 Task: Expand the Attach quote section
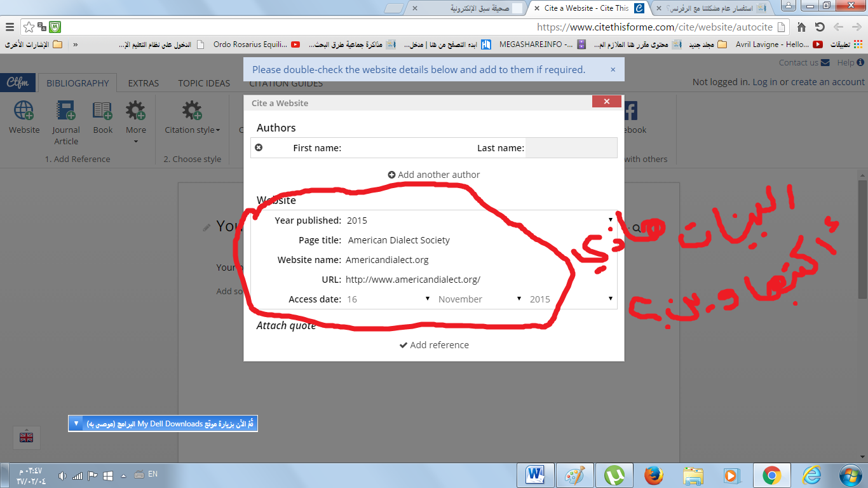coord(286,325)
